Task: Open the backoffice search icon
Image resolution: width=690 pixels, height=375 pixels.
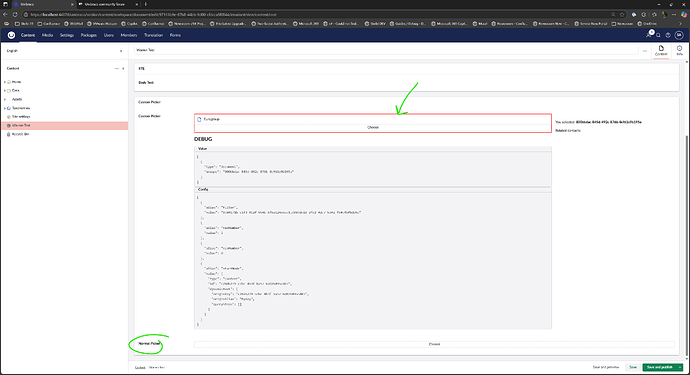Action: (658, 35)
